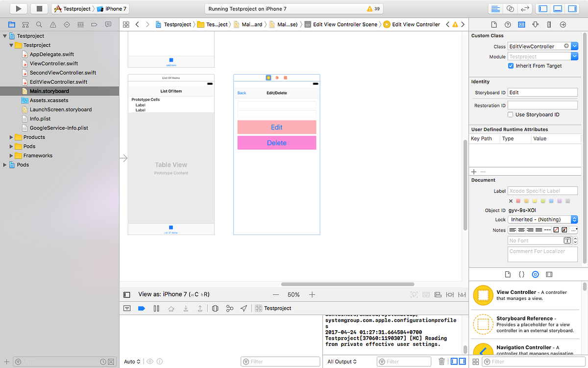The image size is (588, 368).
Task: Open the Module dropdown
Action: (x=574, y=56)
